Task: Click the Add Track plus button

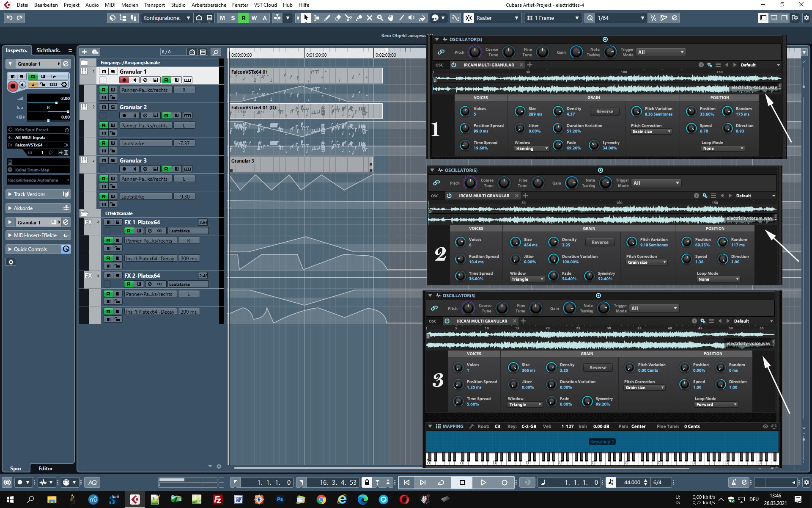Action: tap(84, 52)
